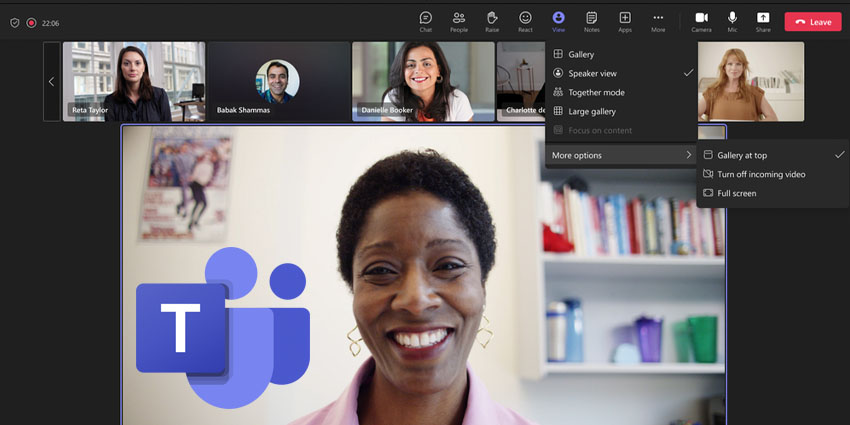
Task: Select Reta Taylor's video thumbnail
Action: pyautogui.click(x=134, y=81)
